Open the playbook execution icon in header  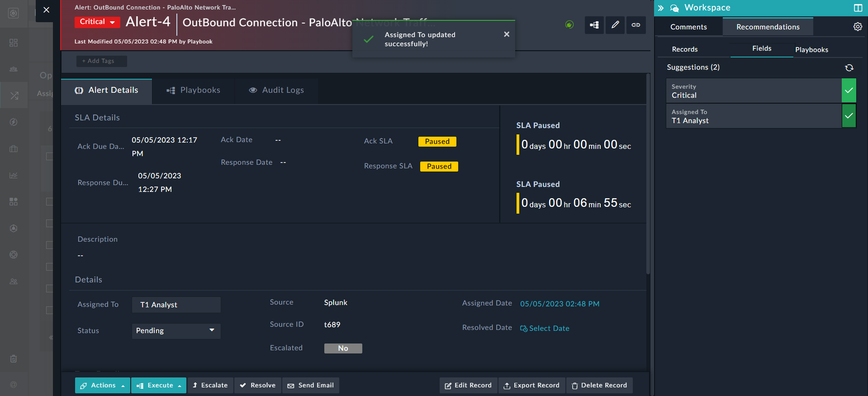pos(594,25)
